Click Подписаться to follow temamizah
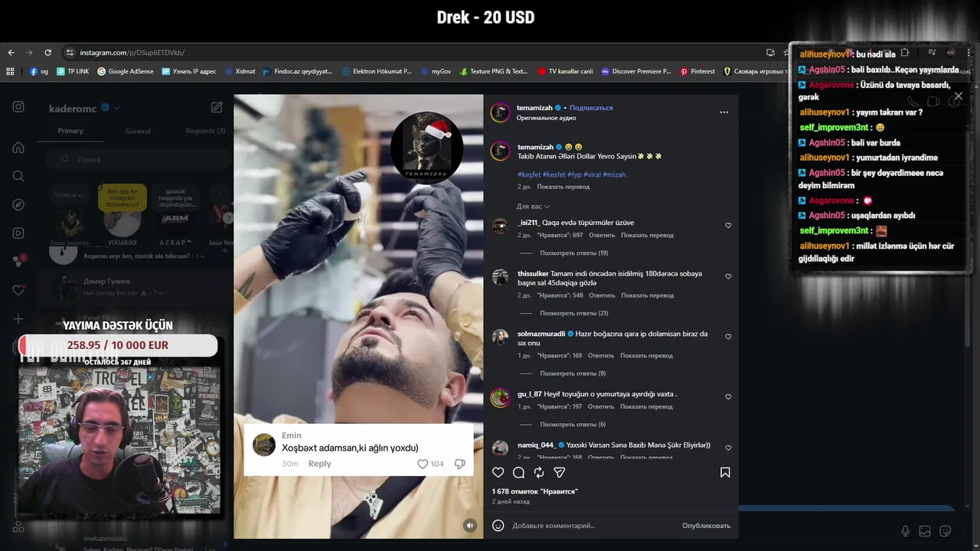Screen dimensions: 980x551 point(591,108)
